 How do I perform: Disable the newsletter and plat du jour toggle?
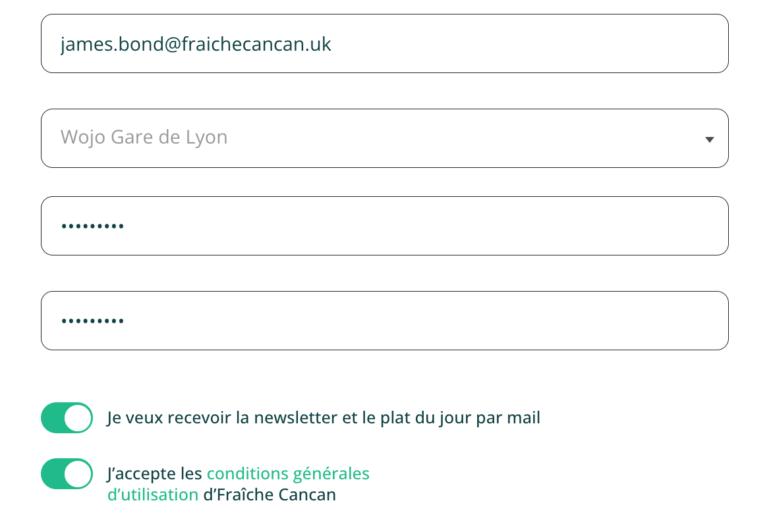pyautogui.click(x=67, y=417)
